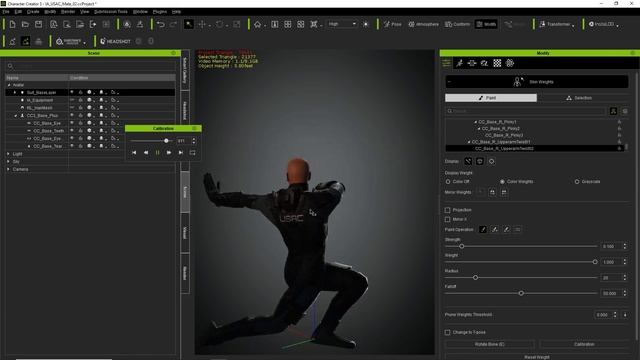
Task: Open the Plugins menu
Action: [x=160, y=12]
